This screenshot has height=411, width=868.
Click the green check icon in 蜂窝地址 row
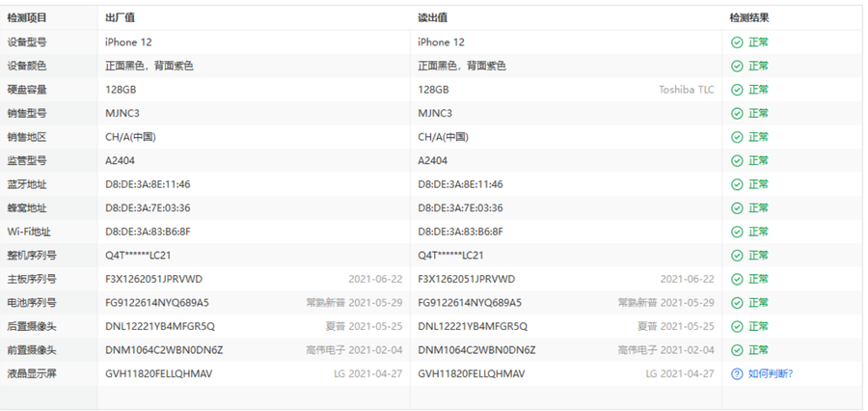coord(737,208)
